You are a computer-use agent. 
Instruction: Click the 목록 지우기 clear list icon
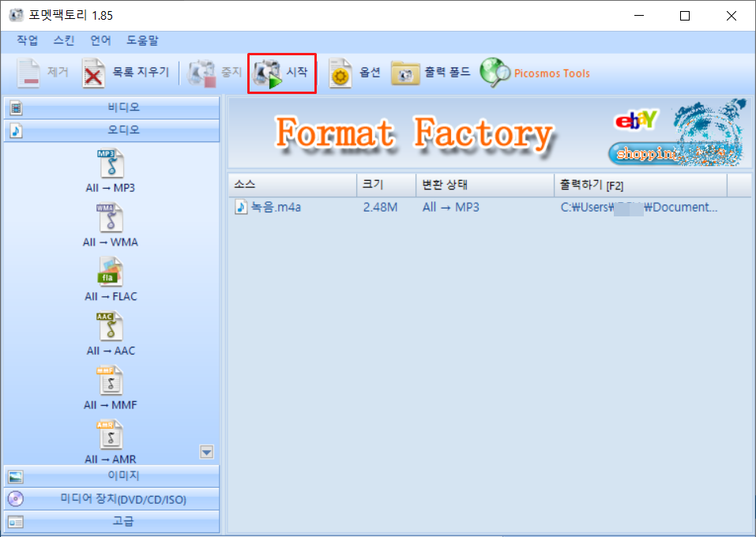tap(93, 73)
